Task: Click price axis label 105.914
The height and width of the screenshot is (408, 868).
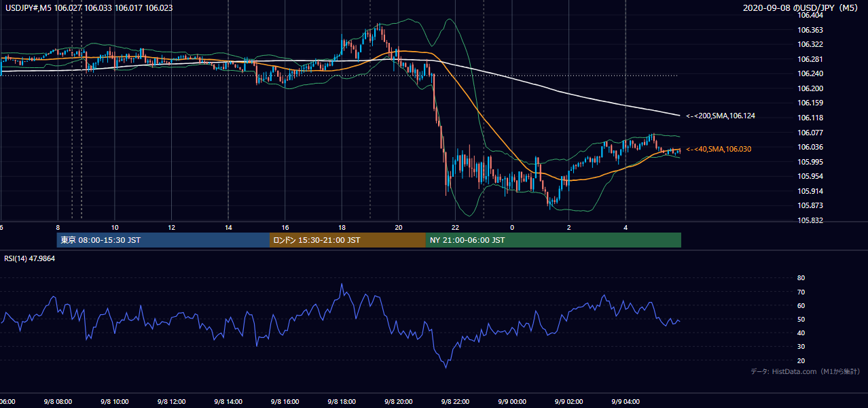Action: 810,191
